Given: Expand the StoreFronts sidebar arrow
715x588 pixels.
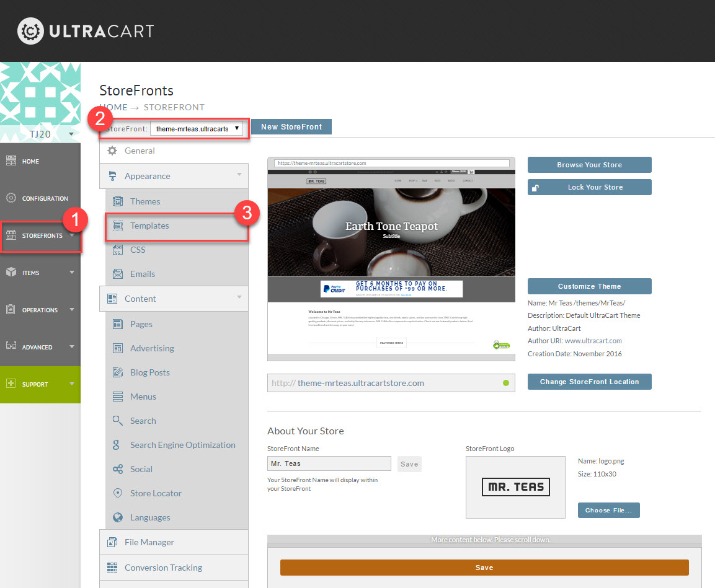Looking at the screenshot, I should (x=71, y=235).
